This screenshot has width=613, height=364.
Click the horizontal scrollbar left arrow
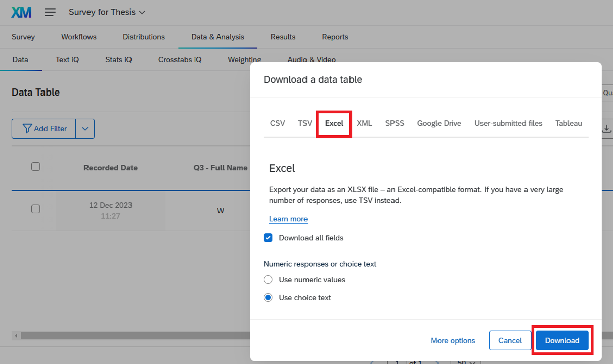tap(16, 336)
